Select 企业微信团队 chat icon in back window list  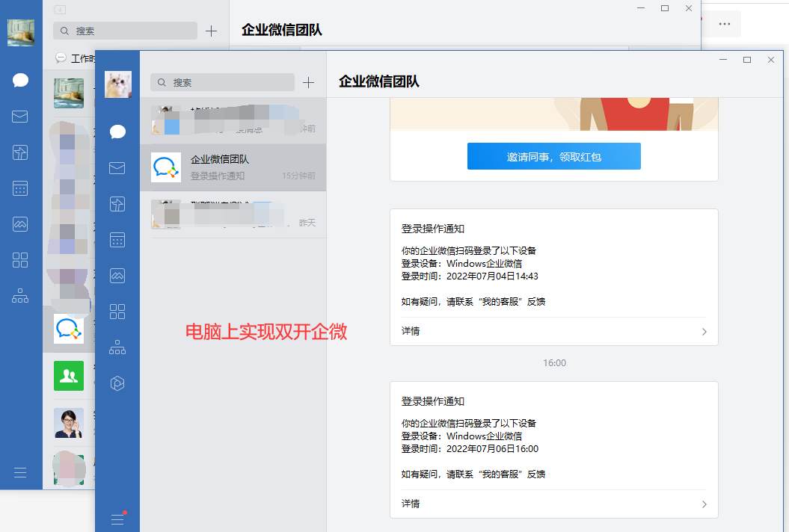click(69, 329)
